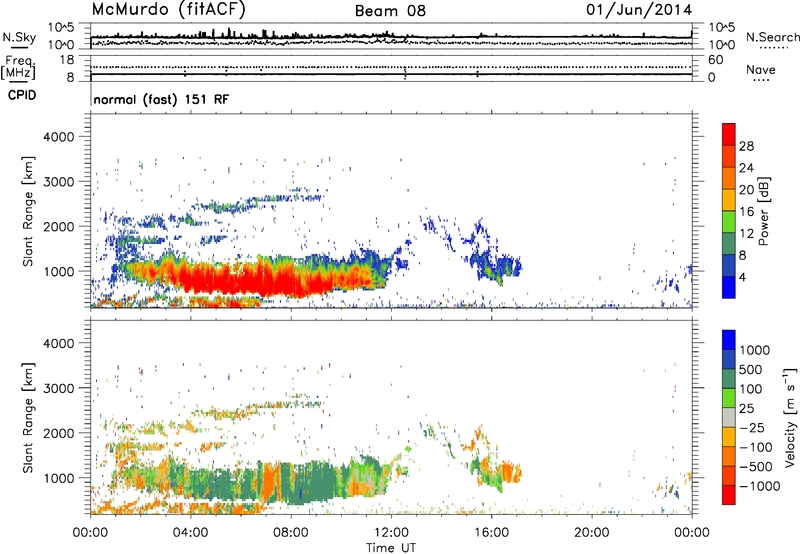Viewport: 800px width, 554px height.
Task: Click the velocity echo patch near 16:30
Action: pos(509,472)
